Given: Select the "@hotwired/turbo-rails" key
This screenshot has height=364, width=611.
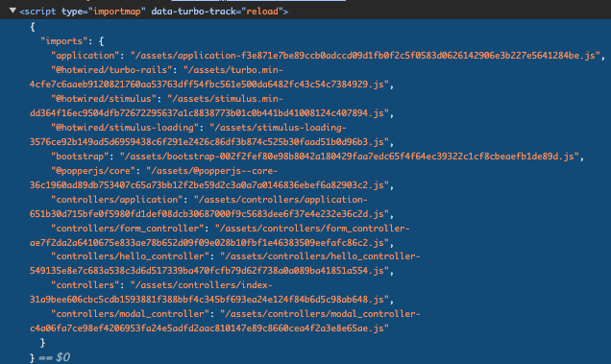Looking at the screenshot, I should (x=111, y=70).
